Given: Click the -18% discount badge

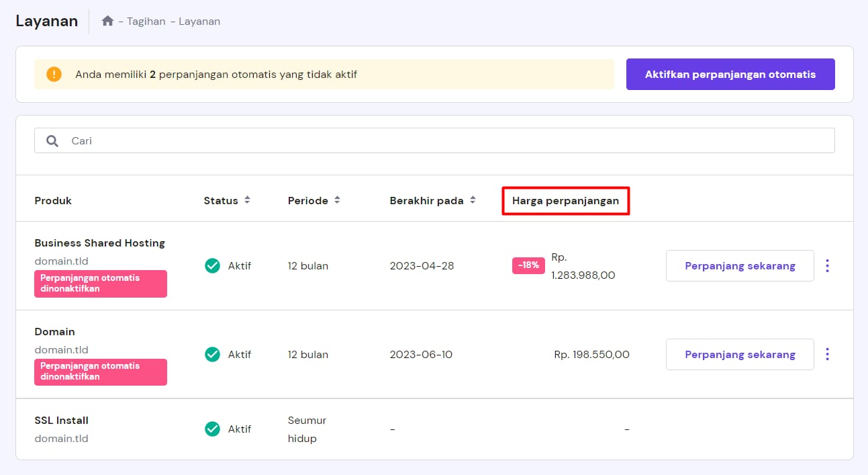Looking at the screenshot, I should (x=528, y=265).
